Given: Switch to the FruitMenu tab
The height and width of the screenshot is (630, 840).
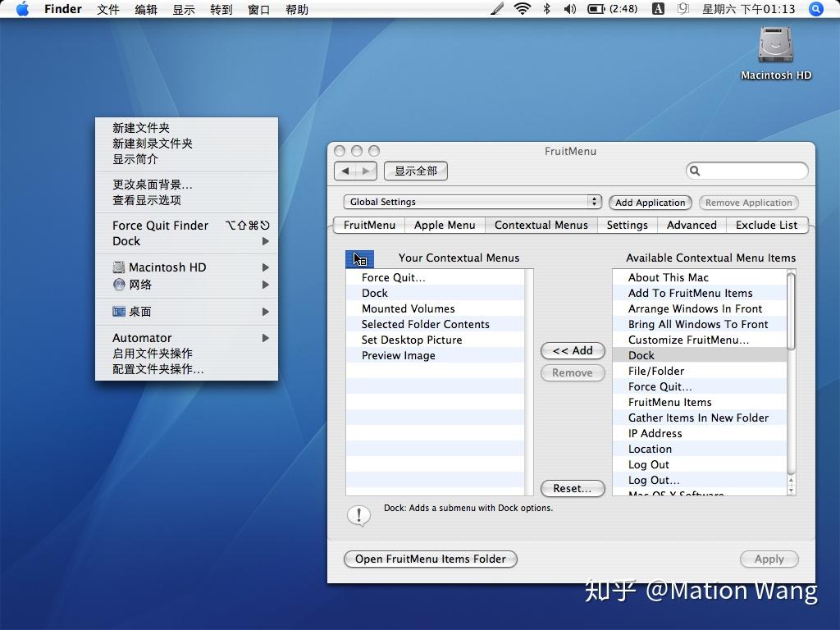Looking at the screenshot, I should (x=369, y=225).
